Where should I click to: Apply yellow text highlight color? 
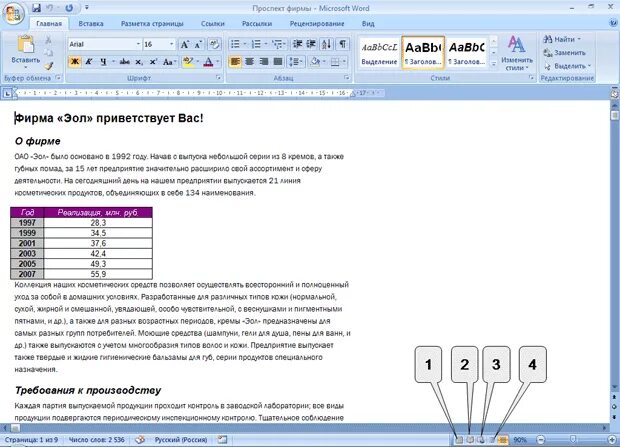click(188, 62)
